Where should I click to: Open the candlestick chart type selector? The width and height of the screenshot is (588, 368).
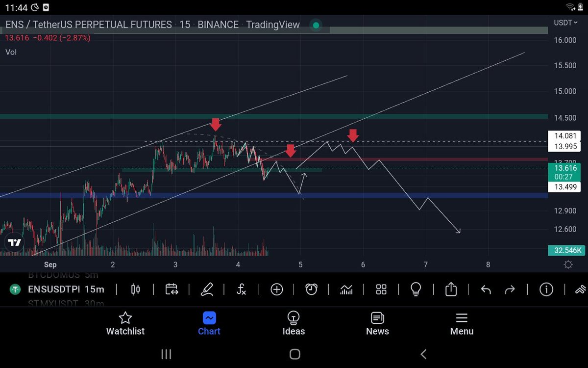pyautogui.click(x=136, y=289)
